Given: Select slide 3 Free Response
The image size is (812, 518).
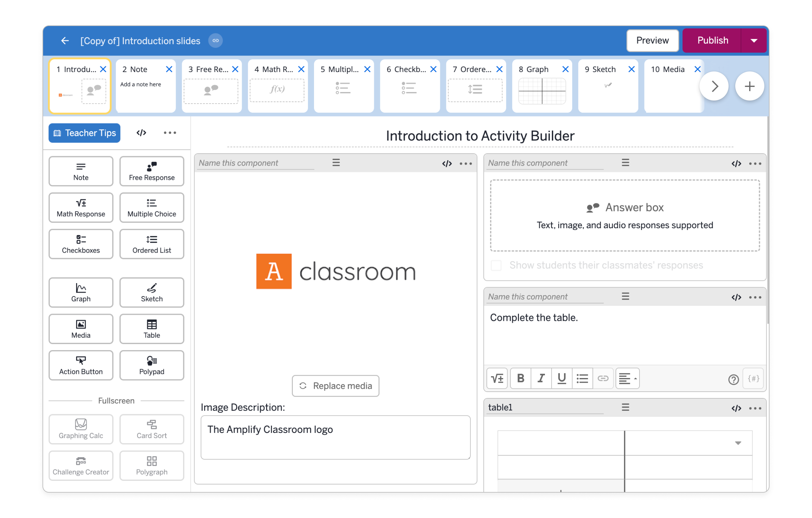Looking at the screenshot, I should 212,86.
